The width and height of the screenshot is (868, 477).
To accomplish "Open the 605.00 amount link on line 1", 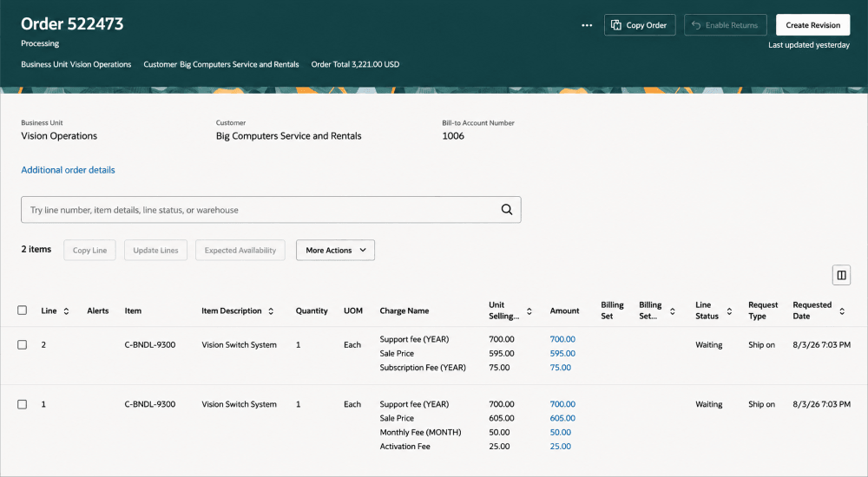I will 562,418.
